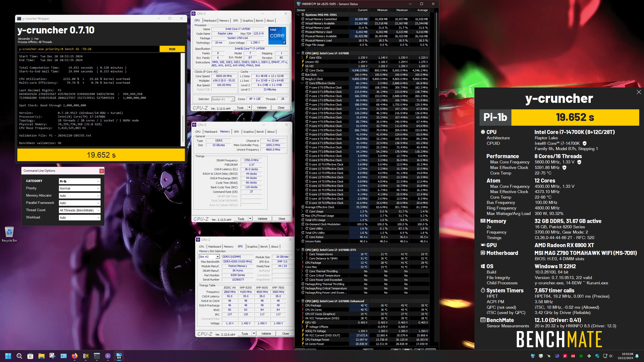
Task: Click the fan control tray icon
Action: click(x=589, y=356)
